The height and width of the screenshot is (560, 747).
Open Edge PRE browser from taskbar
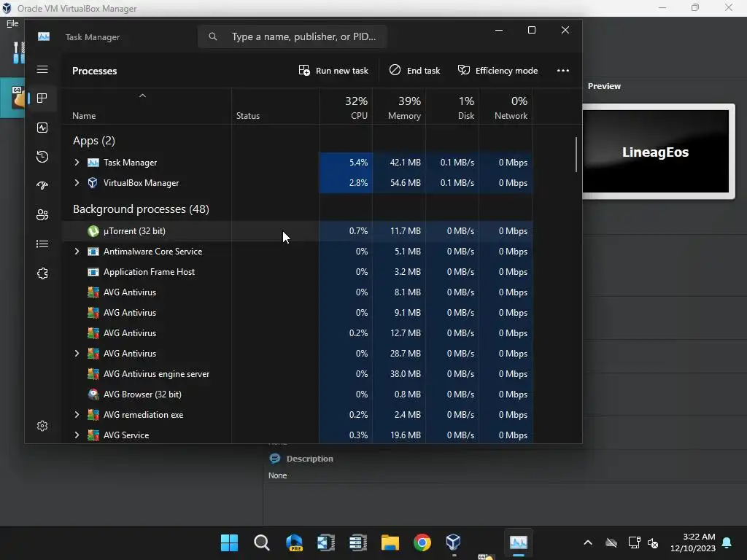coord(294,542)
